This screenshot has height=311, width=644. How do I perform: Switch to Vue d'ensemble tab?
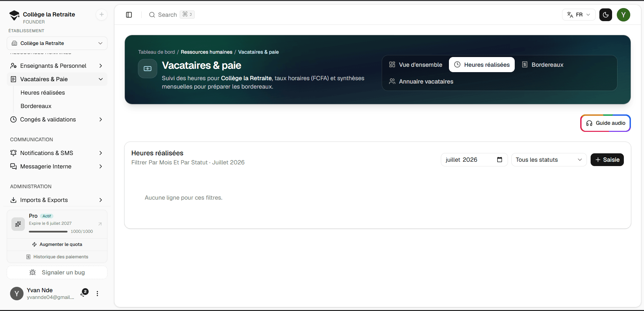(416, 65)
